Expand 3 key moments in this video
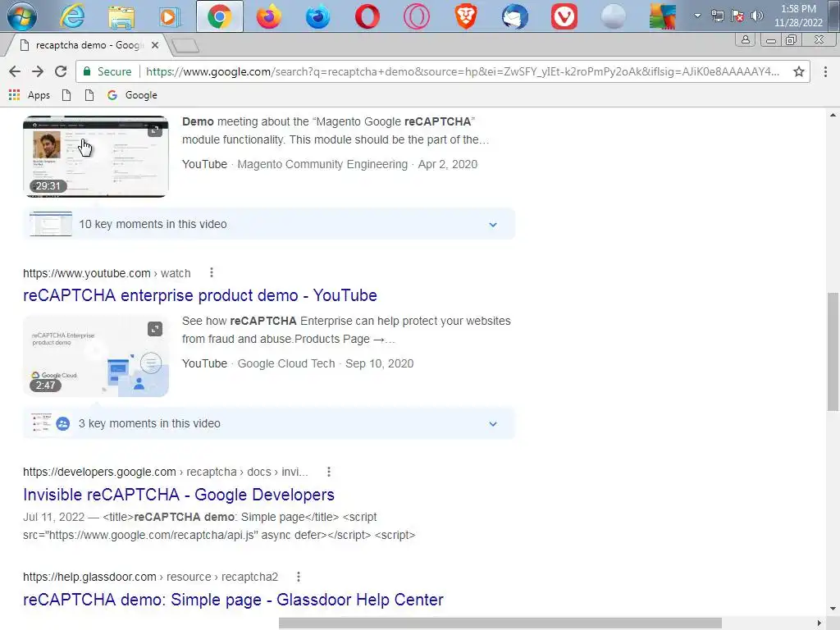The height and width of the screenshot is (630, 840). [269, 423]
